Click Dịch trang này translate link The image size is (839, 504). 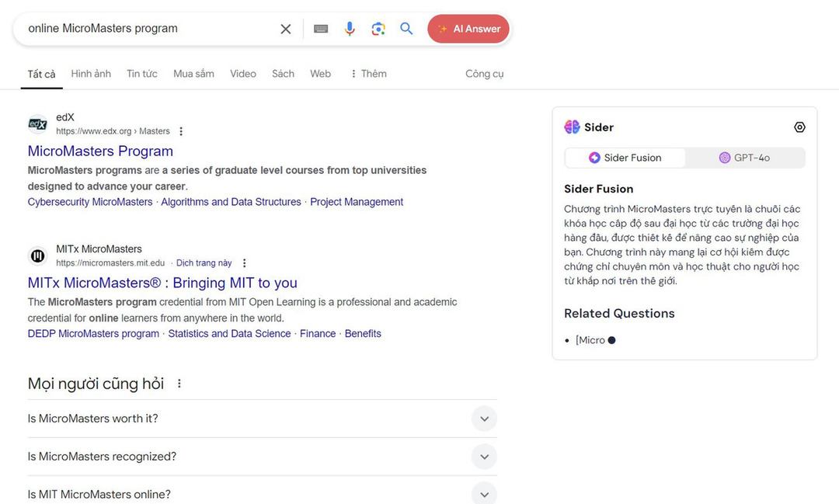click(x=204, y=262)
